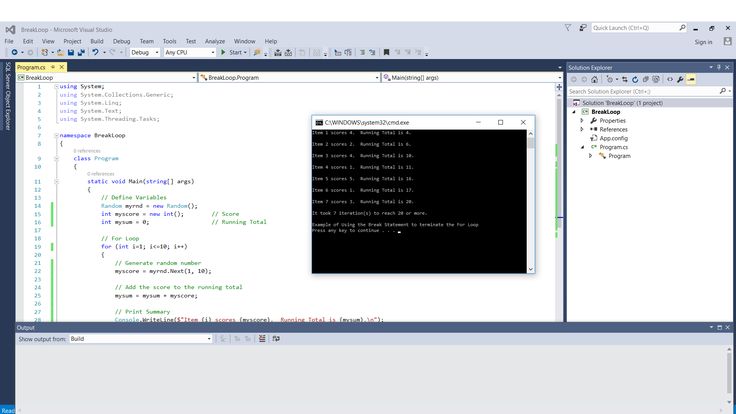
Task: Open the Analyze menu
Action: click(x=215, y=41)
